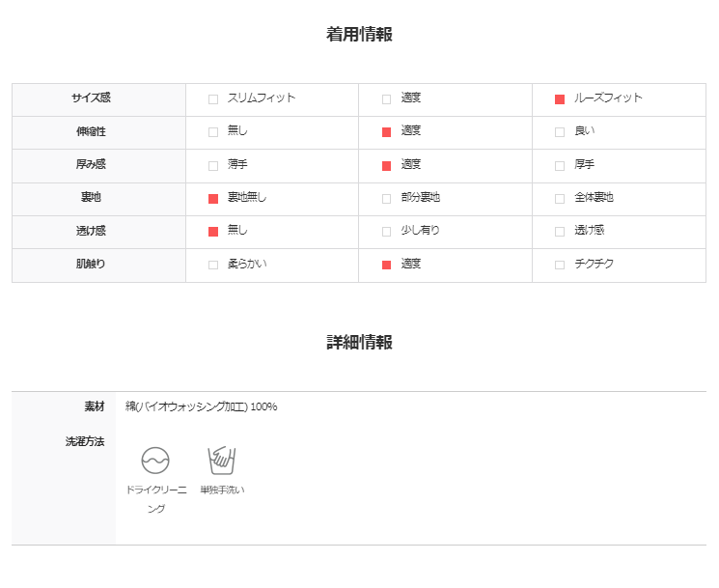Click the ルーズフィット label text
Screen dimensions: 719x588
tap(608, 98)
